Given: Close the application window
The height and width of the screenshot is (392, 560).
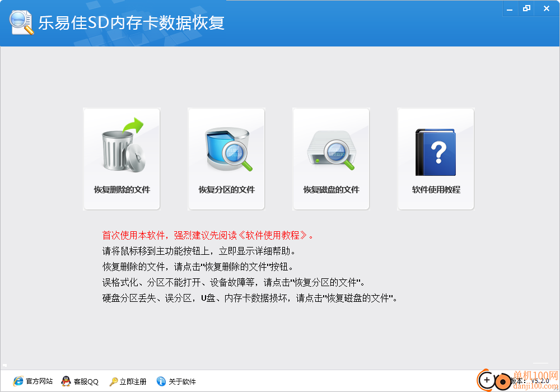Looking at the screenshot, I should 547,9.
